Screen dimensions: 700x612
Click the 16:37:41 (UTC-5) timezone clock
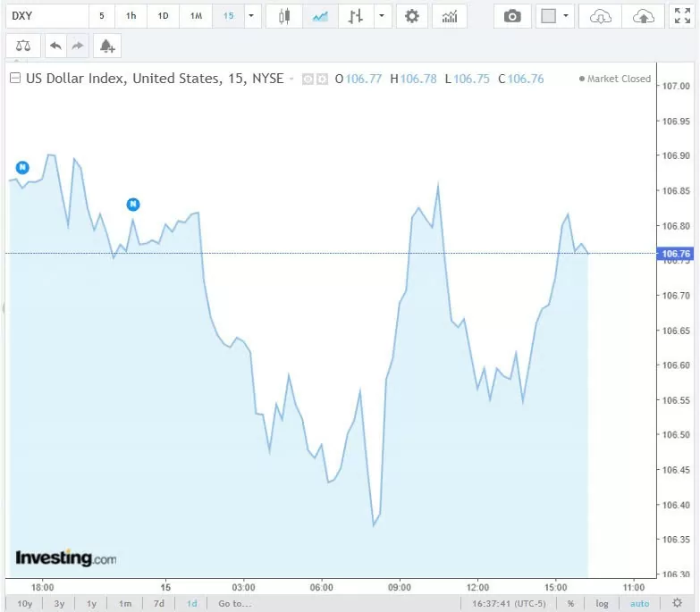point(509,604)
